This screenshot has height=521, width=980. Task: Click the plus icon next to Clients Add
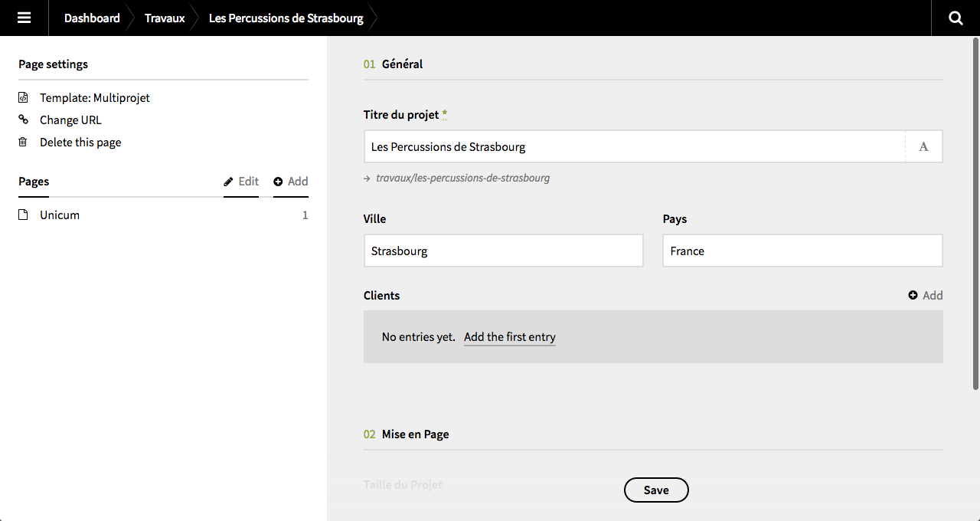pos(913,296)
